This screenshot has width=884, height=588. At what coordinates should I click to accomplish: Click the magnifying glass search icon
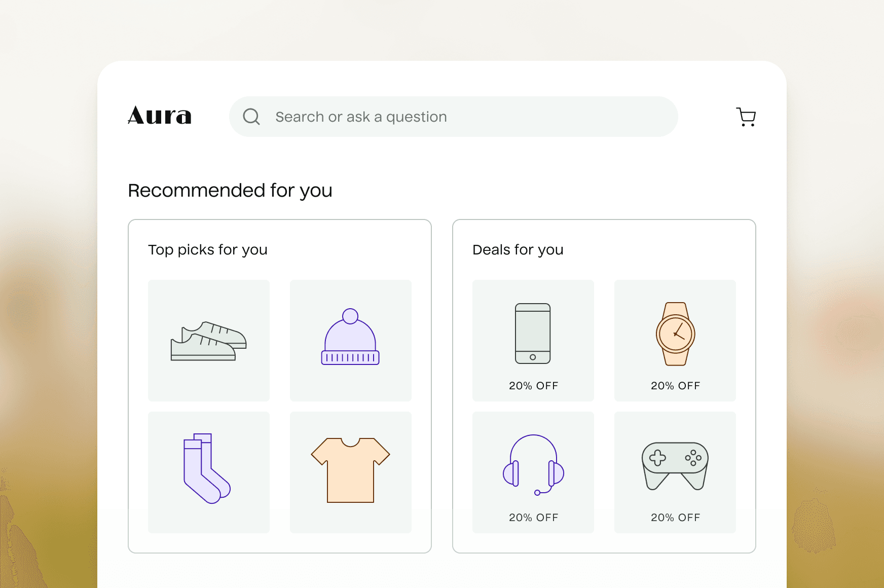pos(252,117)
